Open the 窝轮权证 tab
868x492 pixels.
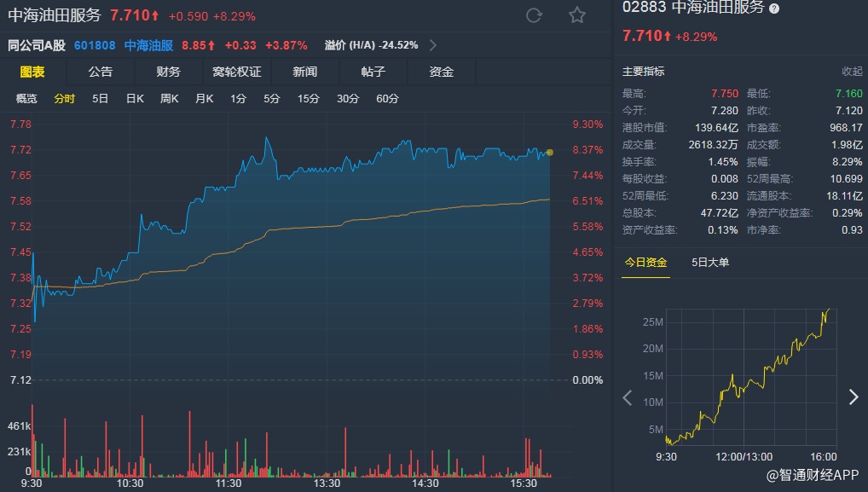236,72
